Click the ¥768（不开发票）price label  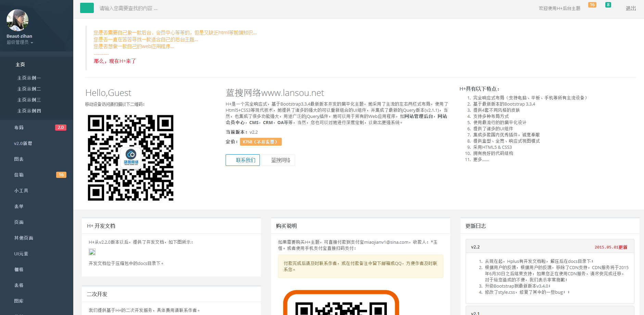click(x=261, y=142)
